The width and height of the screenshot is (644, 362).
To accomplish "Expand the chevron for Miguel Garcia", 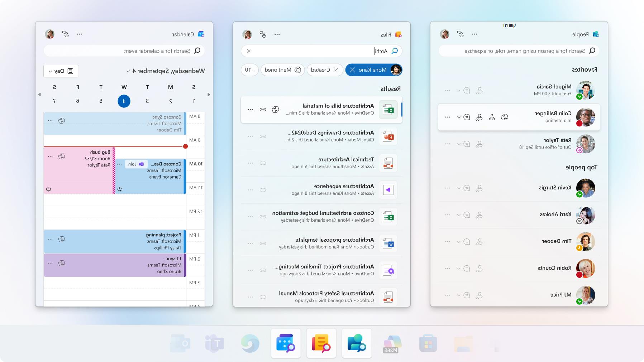I will pyautogui.click(x=458, y=91).
